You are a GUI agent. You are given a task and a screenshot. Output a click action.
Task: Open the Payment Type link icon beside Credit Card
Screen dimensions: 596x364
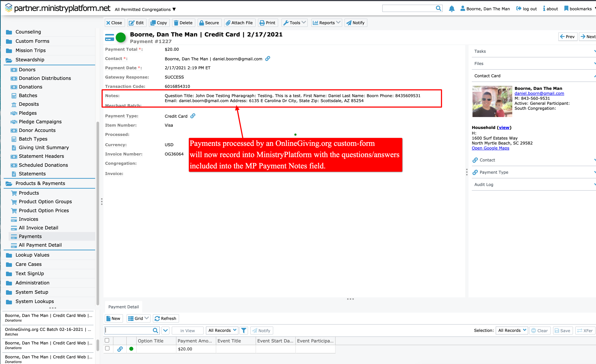click(193, 116)
